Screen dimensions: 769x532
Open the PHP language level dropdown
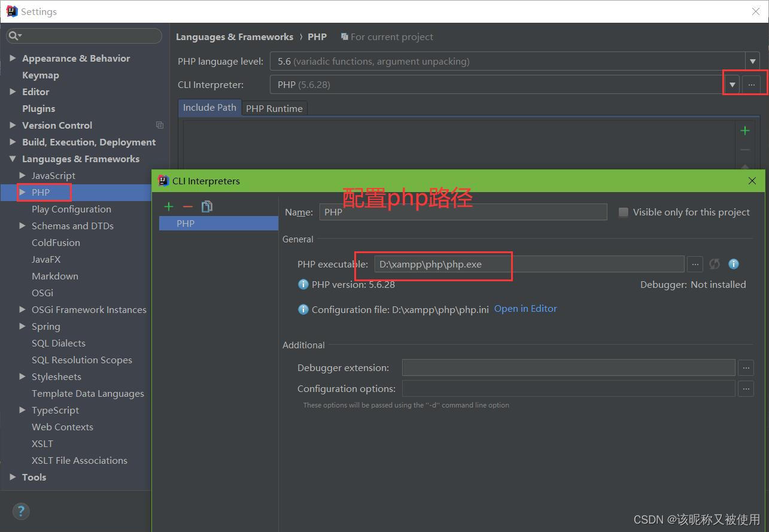tap(752, 61)
